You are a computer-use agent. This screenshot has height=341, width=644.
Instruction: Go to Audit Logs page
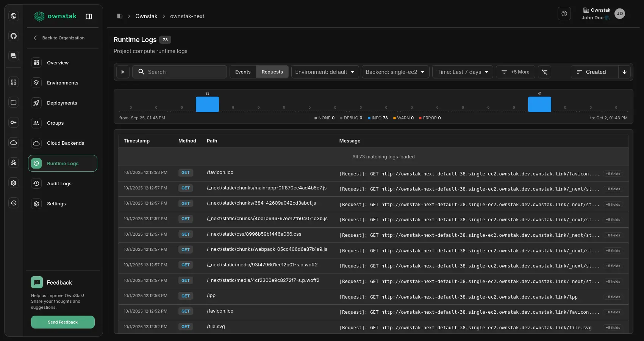coord(59,184)
